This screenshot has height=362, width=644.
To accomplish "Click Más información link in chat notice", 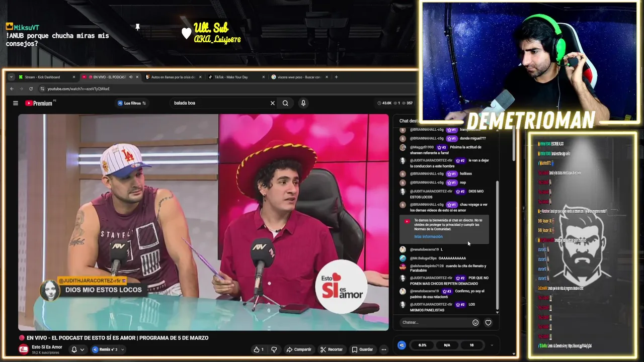I will (x=428, y=236).
